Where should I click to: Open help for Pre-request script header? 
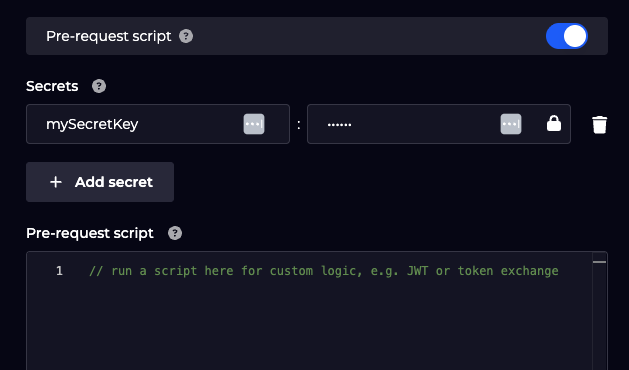click(x=186, y=36)
